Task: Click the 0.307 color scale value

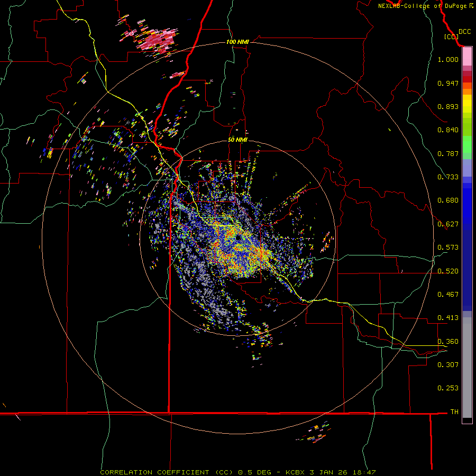Action: (448, 365)
